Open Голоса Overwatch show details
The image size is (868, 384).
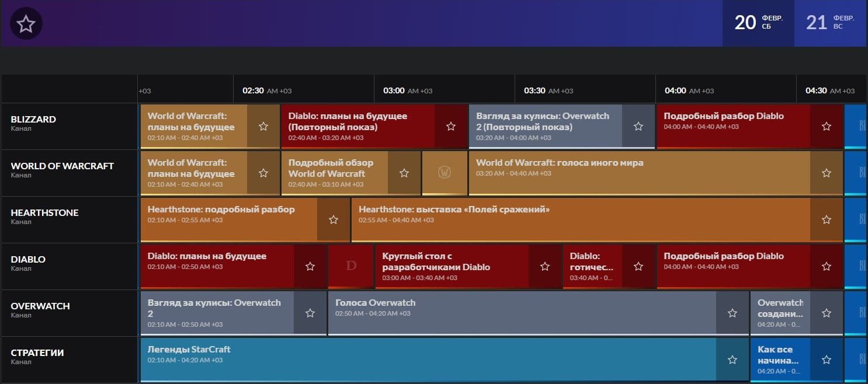(522, 313)
